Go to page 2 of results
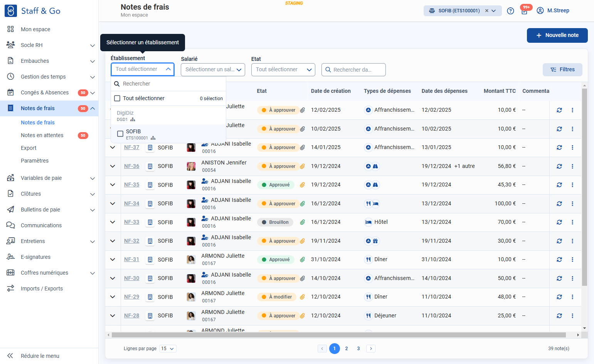Screen dimensions: 594x364 (347, 349)
